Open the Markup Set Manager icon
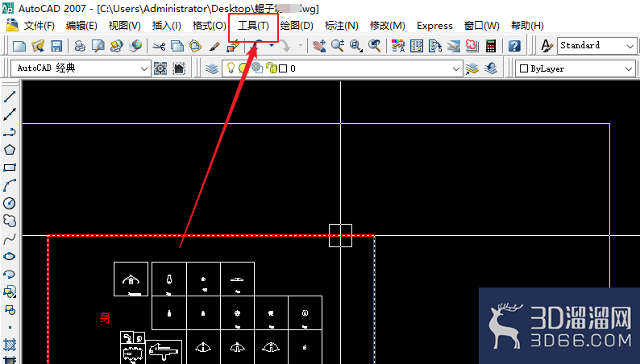 472,46
